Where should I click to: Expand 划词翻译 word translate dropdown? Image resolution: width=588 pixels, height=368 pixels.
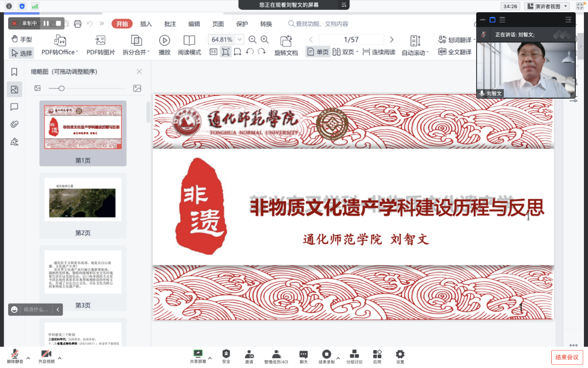point(474,39)
